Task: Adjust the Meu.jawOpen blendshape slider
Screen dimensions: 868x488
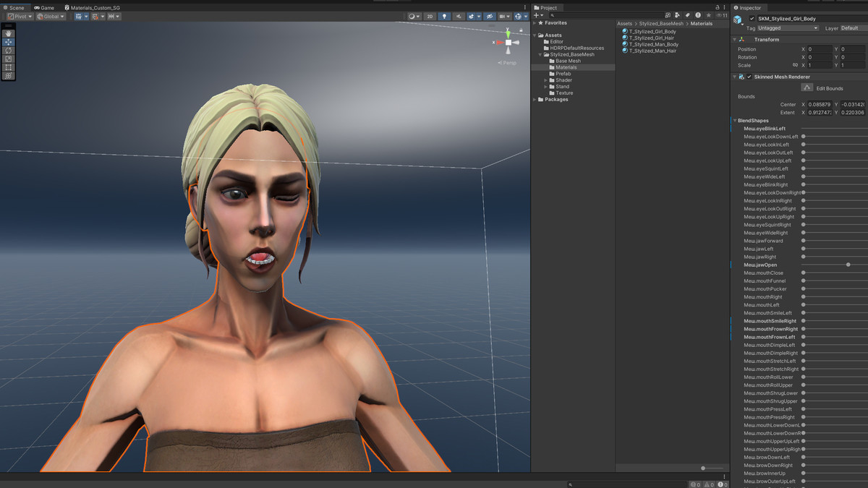Action: (x=848, y=265)
